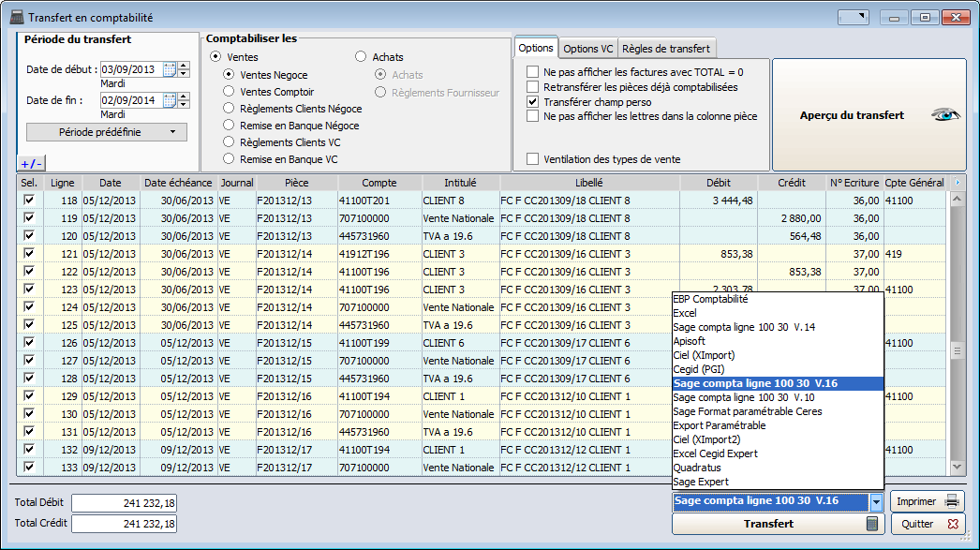
Task: Choose Règlements Clients Négoce option
Action: [x=229, y=109]
